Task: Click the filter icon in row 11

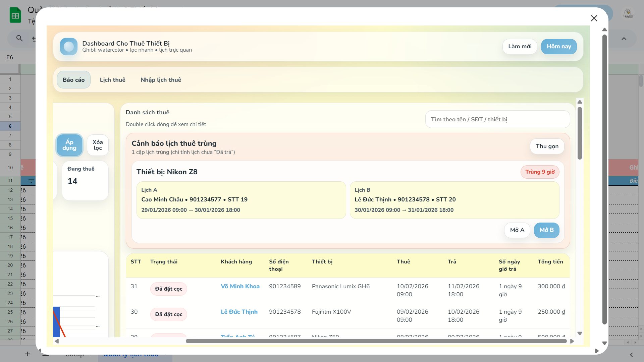Action: click(x=31, y=181)
